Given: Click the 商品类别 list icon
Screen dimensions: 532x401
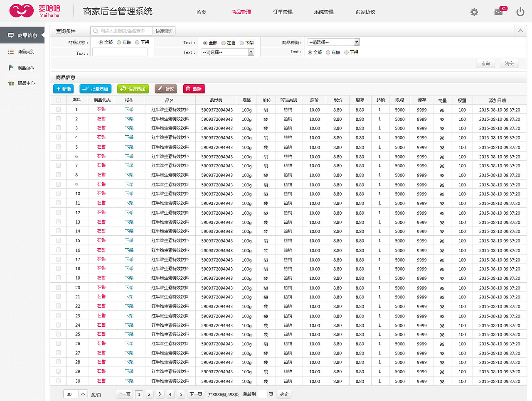Looking at the screenshot, I should click(x=11, y=51).
